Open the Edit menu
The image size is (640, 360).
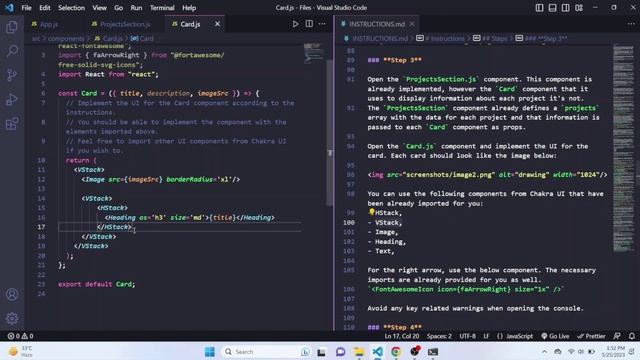[x=44, y=8]
